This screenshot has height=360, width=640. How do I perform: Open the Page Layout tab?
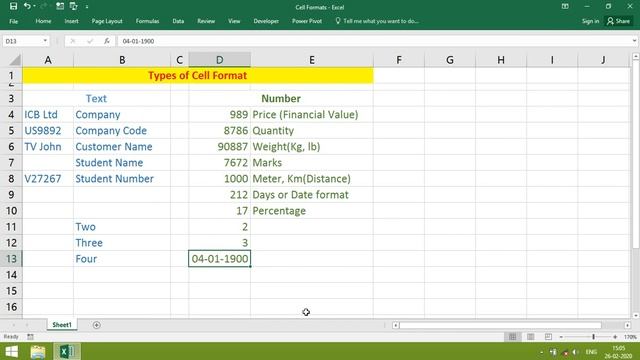point(107,21)
